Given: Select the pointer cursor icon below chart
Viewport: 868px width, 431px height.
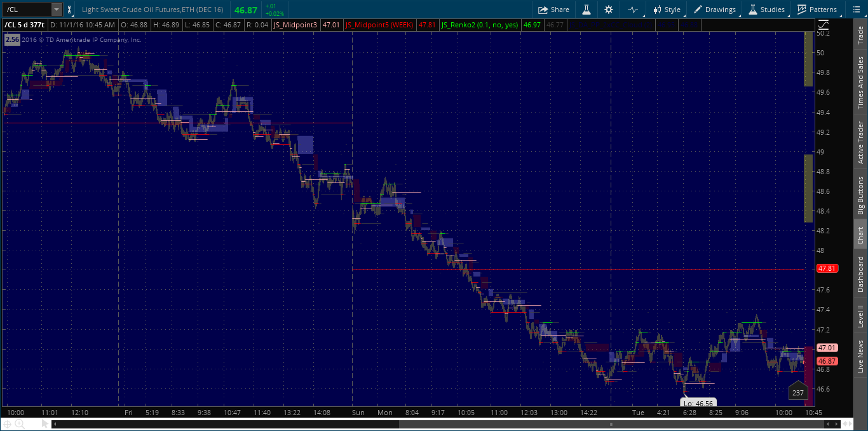Looking at the screenshot, I should [45, 424].
